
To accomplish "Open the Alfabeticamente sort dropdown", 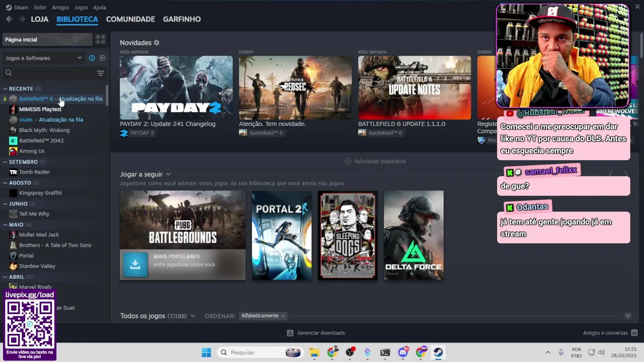I will pyautogui.click(x=263, y=316).
